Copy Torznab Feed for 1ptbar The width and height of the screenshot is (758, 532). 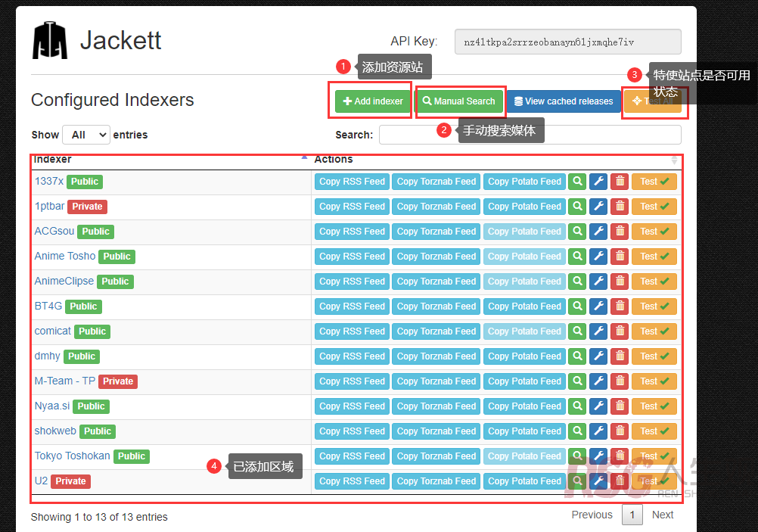(436, 207)
